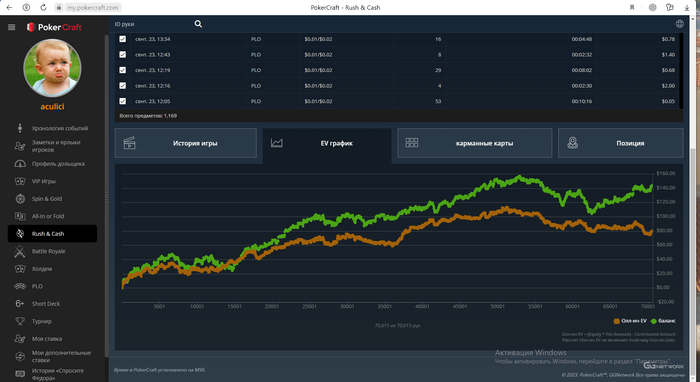
Task: Click the Моя ставка icon
Action: coord(20,339)
